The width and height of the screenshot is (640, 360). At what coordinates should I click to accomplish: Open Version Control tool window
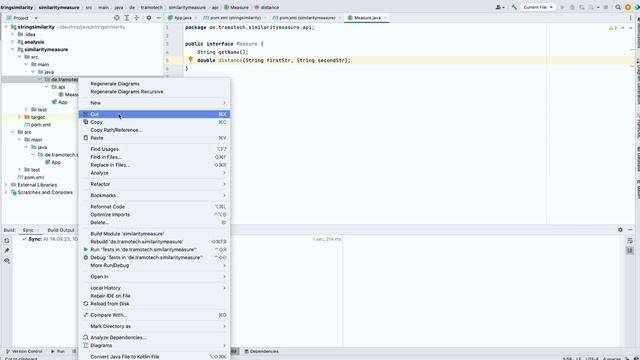tap(24, 351)
